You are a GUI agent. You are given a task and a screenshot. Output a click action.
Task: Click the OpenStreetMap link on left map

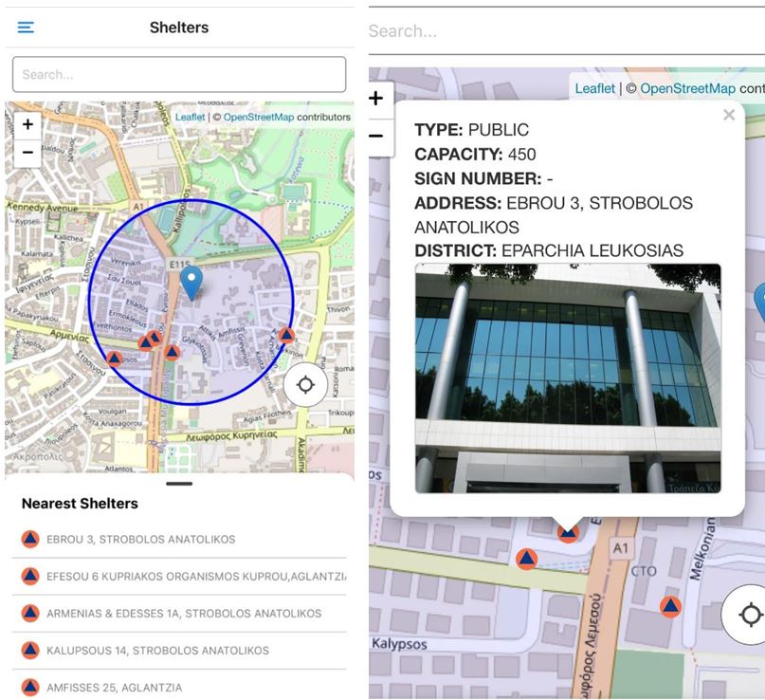pos(258,118)
